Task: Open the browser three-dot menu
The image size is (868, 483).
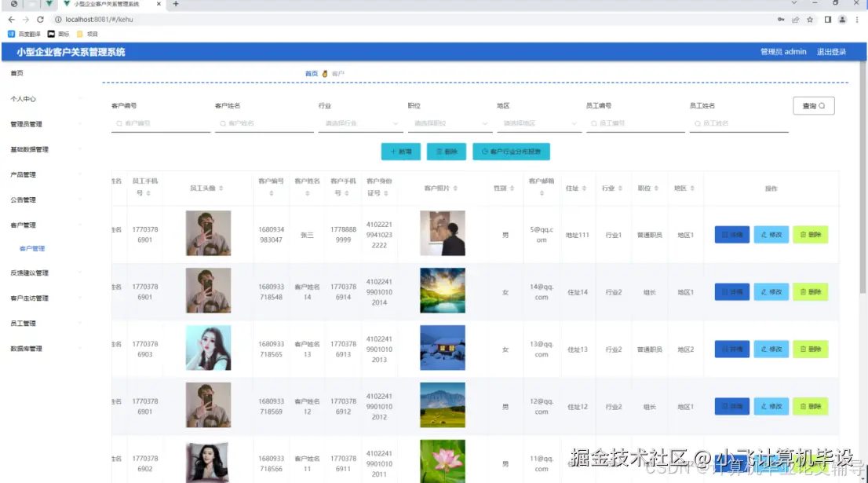Action: point(857,20)
